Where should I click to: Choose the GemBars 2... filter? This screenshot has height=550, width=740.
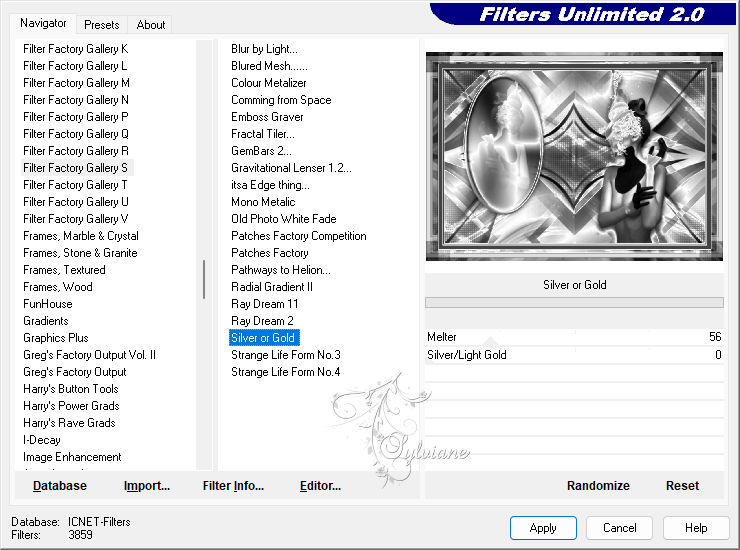pyautogui.click(x=261, y=151)
